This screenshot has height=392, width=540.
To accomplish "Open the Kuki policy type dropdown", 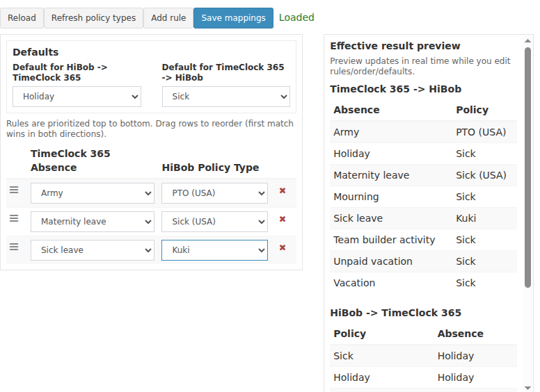I will coord(214,250).
